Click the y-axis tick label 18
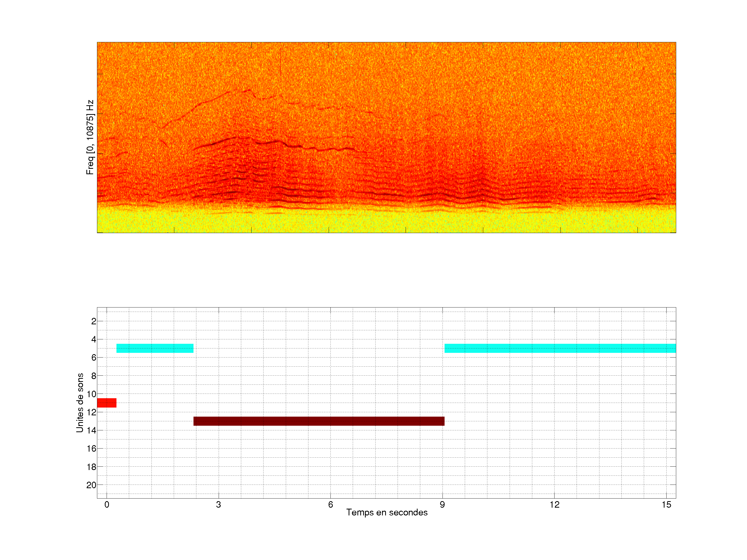The width and height of the screenshot is (747, 560). (92, 467)
